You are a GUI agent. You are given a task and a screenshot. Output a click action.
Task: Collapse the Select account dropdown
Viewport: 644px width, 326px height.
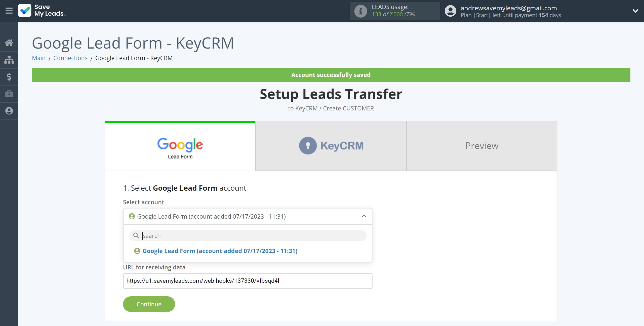(364, 216)
